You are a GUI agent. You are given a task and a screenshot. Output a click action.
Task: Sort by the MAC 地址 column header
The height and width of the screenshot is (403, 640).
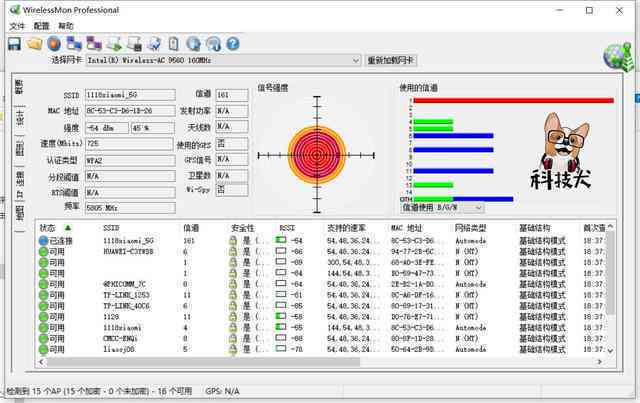coord(406,228)
